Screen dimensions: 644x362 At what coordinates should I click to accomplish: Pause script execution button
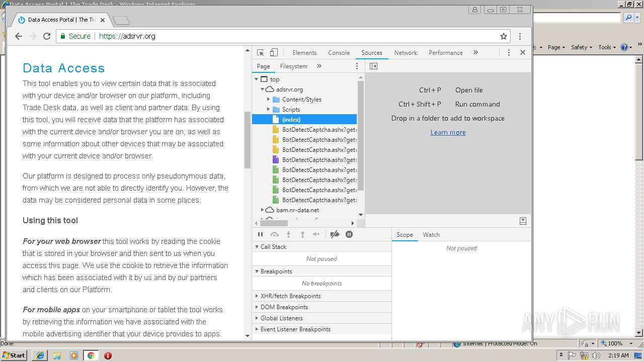tap(260, 234)
